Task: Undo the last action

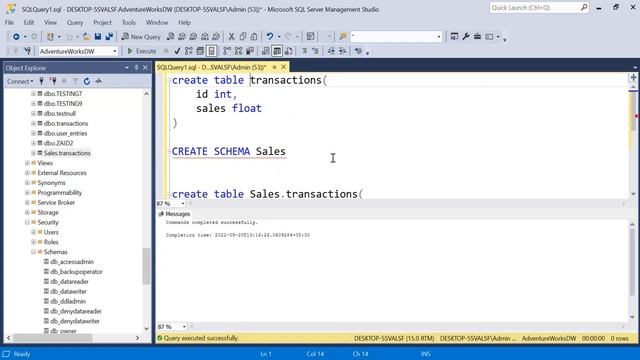Action: click(270, 37)
